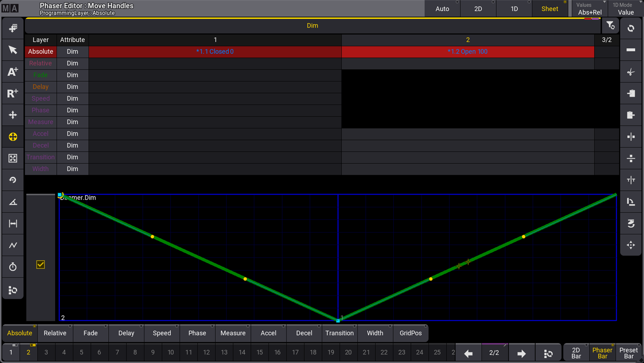The height and width of the screenshot is (363, 644).
Task: Open the Values Abs+Rel dropdown
Action: click(x=590, y=9)
